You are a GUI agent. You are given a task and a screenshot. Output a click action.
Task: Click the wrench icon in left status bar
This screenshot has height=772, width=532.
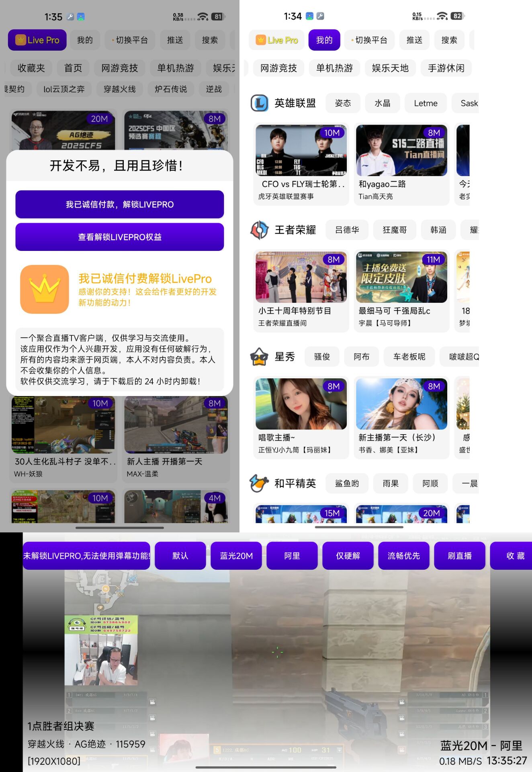tap(70, 16)
